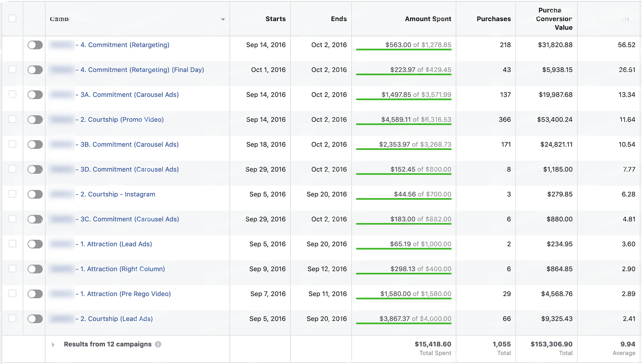This screenshot has width=642, height=364.
Task: Select the $31,820.88 conversion value cell
Action: (x=555, y=45)
